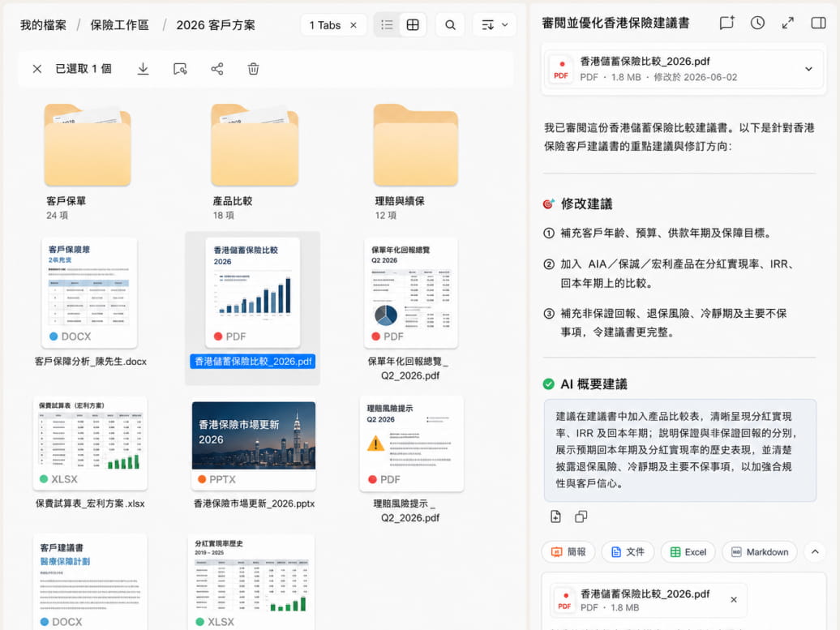Copy the AI summary response
This screenshot has width=840, height=630.
click(x=581, y=516)
